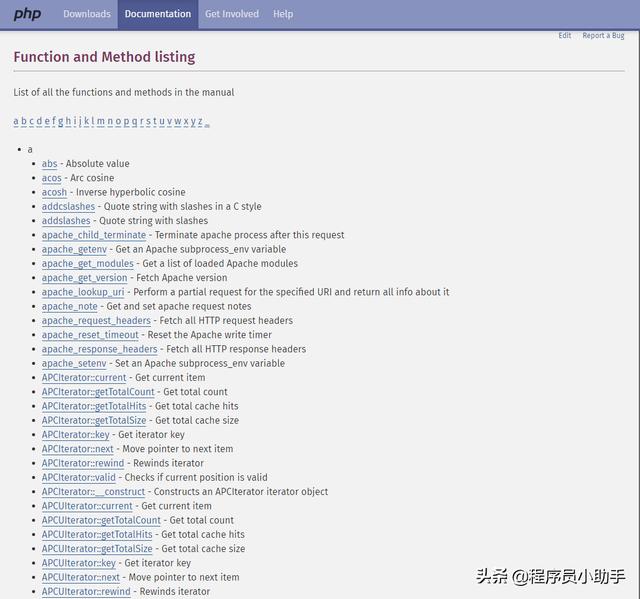Screen dimensions: 640x599
Task: Select apache_request_headers link
Action: coord(96,321)
